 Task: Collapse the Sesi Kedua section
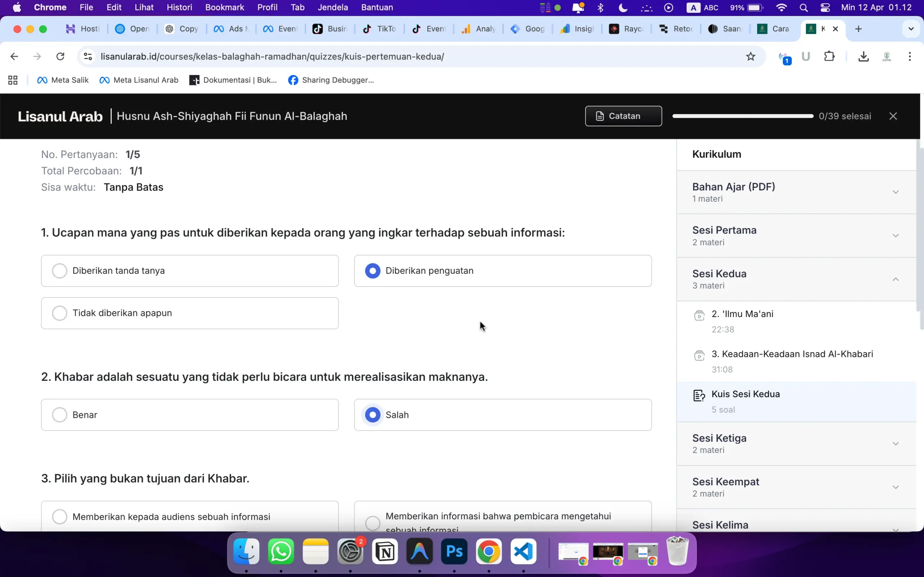coord(895,279)
